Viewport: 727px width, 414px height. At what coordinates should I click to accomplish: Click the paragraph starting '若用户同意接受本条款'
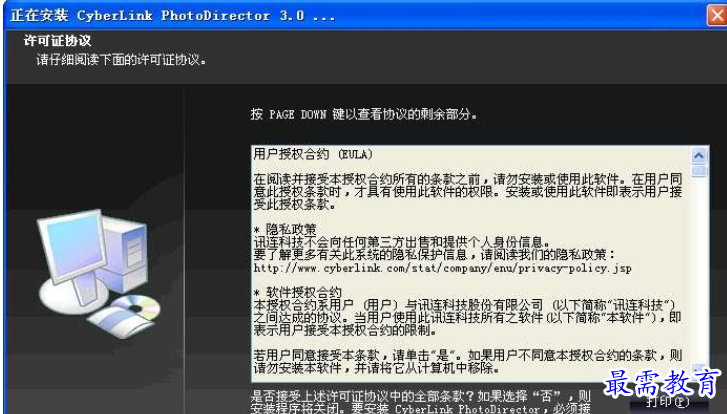pyautogui.click(x=467, y=362)
